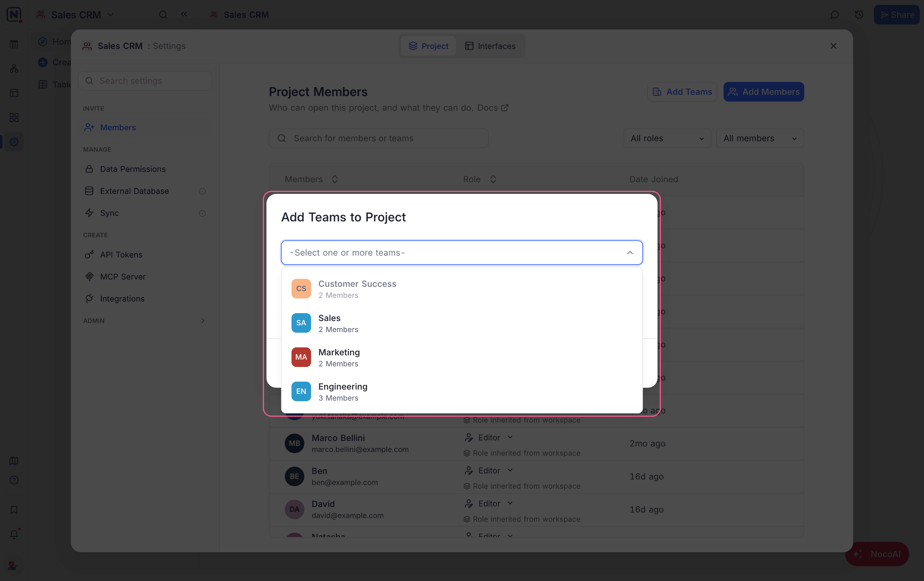Click the Share button in top bar

click(897, 15)
